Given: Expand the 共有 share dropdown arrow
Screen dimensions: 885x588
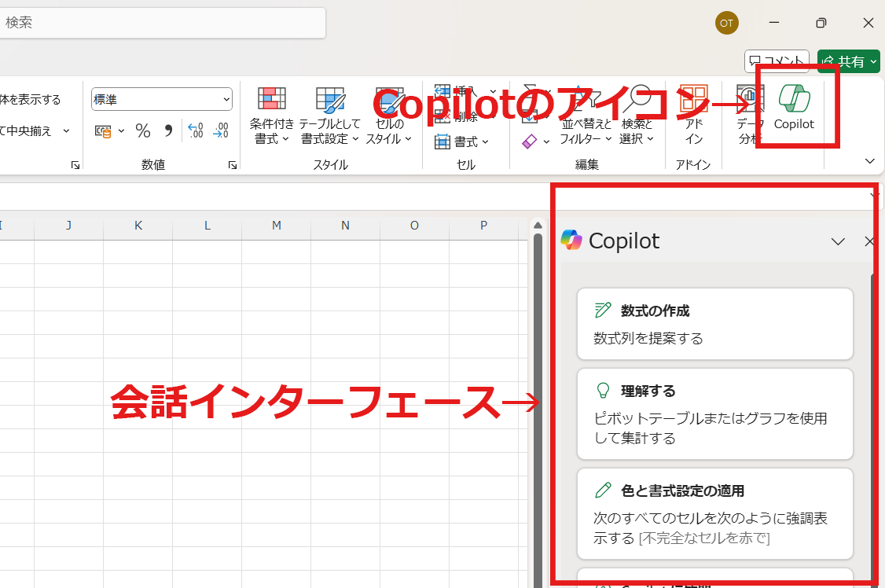Looking at the screenshot, I should (873, 61).
